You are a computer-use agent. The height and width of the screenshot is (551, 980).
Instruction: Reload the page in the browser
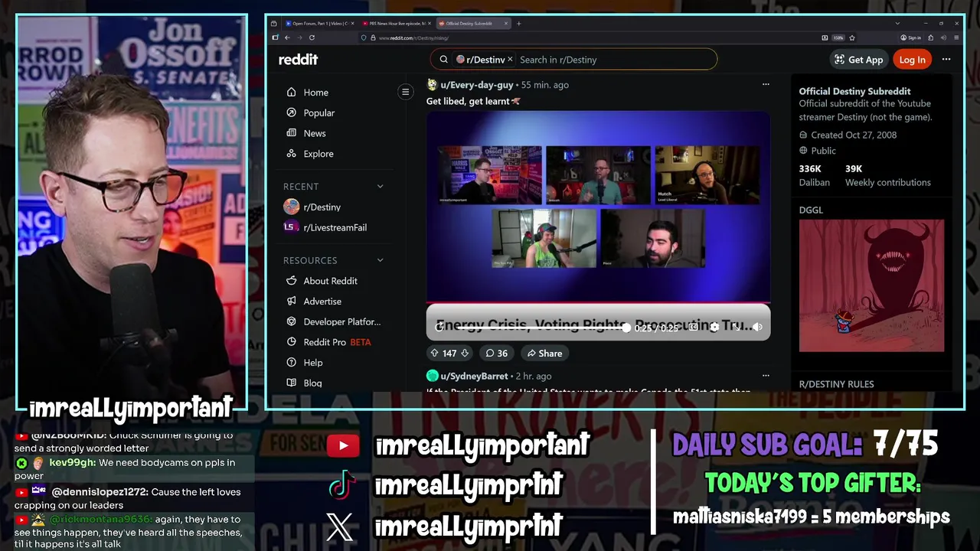pyautogui.click(x=312, y=37)
